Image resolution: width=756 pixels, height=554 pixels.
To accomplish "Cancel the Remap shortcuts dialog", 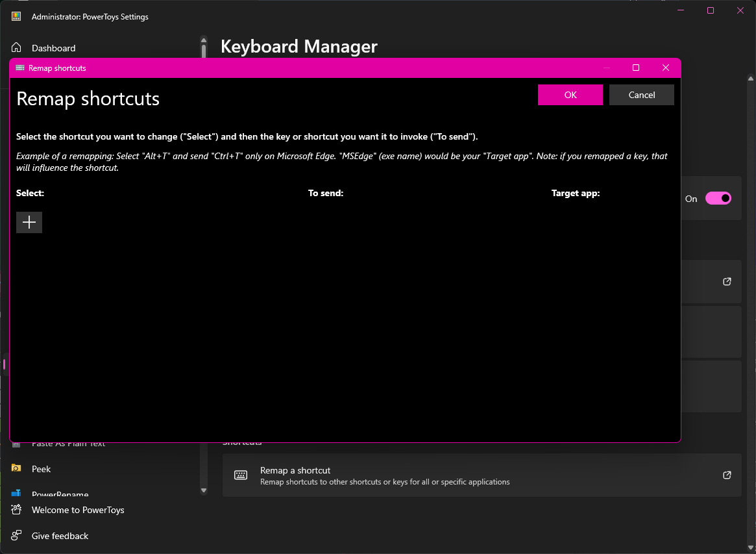I will tap(641, 95).
